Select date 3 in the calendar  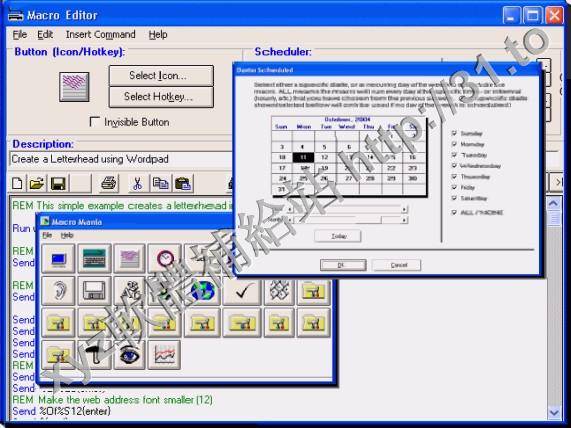(282, 147)
